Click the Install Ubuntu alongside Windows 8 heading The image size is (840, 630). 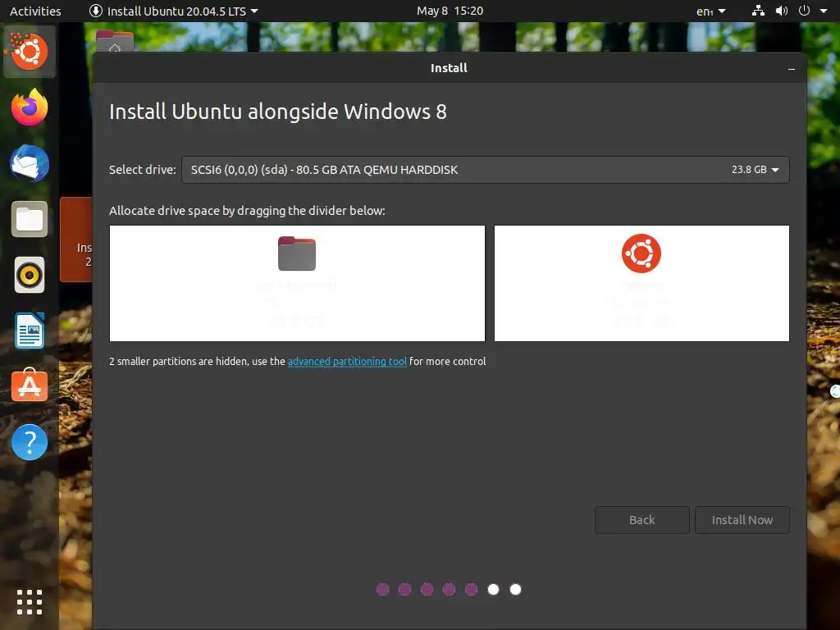click(x=278, y=112)
